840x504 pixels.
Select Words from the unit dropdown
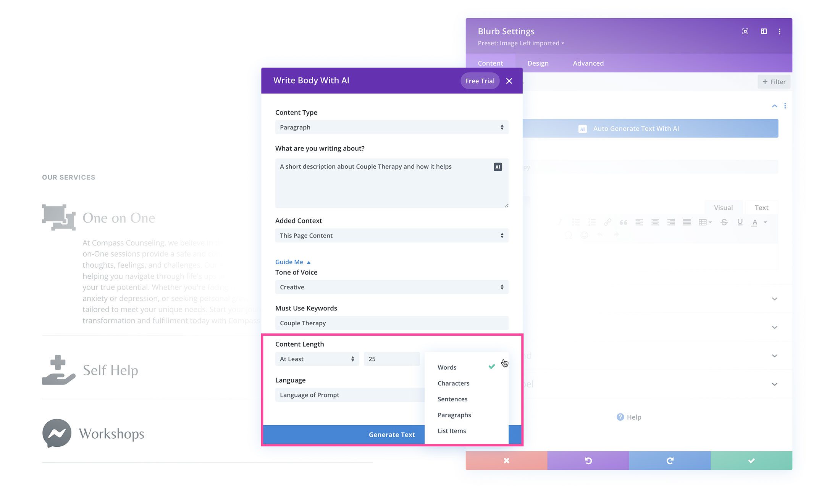point(446,367)
